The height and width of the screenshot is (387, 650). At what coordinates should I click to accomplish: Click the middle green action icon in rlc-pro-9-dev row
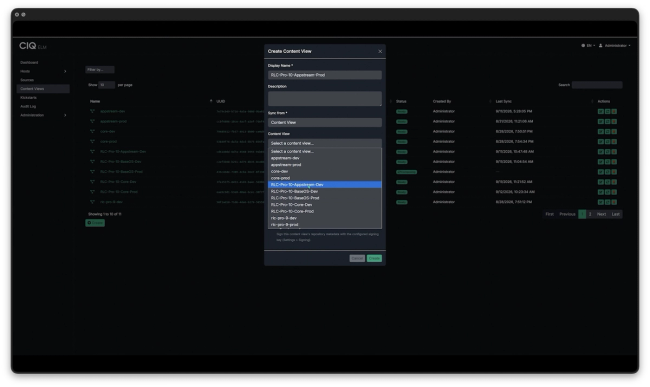[x=607, y=202]
